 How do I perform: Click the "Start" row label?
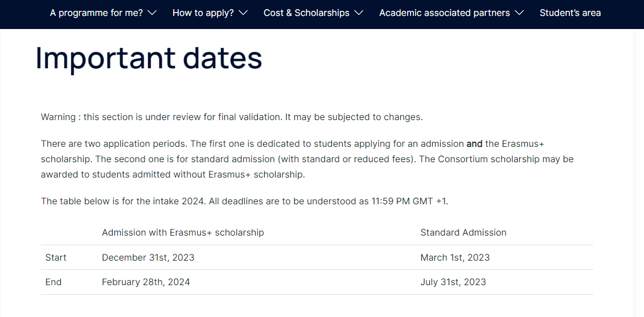click(56, 257)
